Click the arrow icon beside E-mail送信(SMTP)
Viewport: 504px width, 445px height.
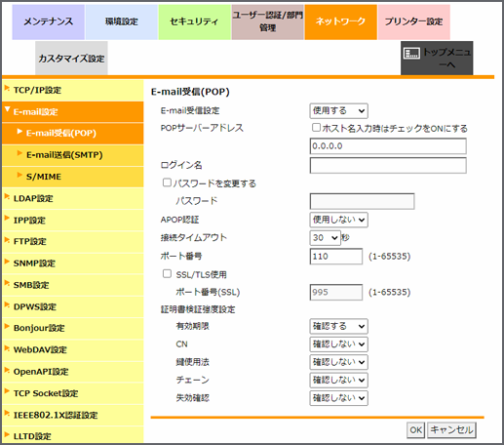[x=19, y=153]
